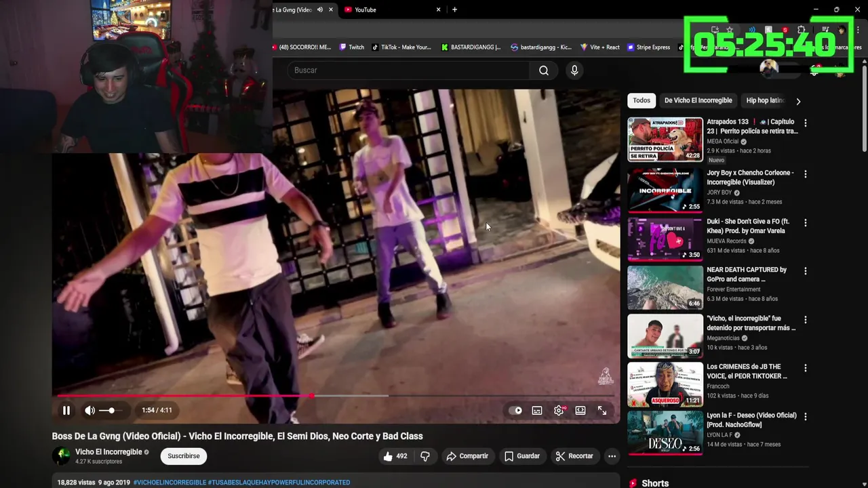Click the search magnifier button
868x488 pixels.
(544, 70)
